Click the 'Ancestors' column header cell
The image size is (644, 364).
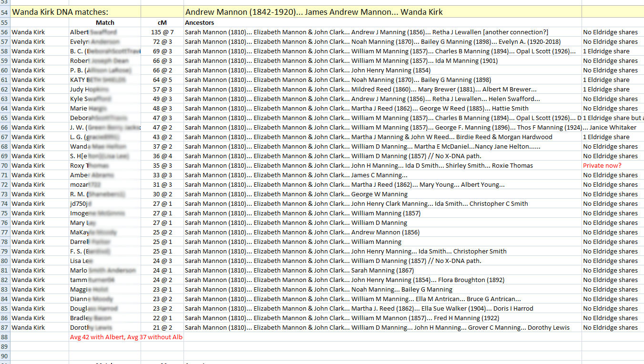[383, 22]
